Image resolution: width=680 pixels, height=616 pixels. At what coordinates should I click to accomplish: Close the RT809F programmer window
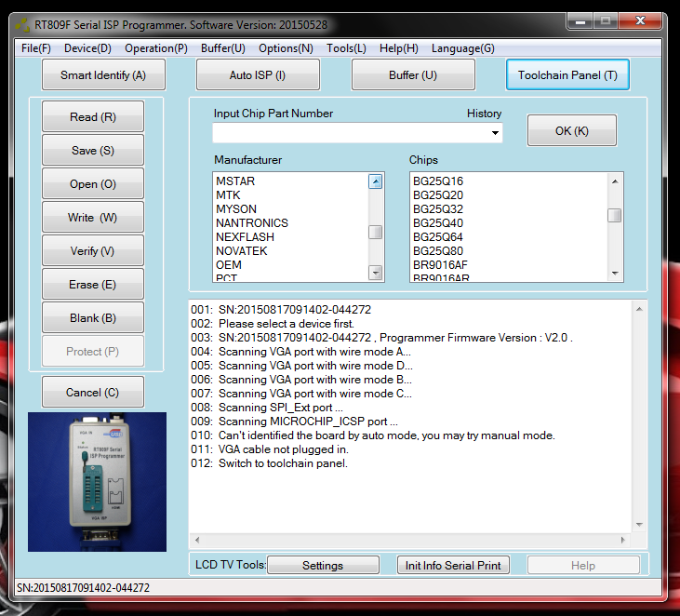point(640,20)
